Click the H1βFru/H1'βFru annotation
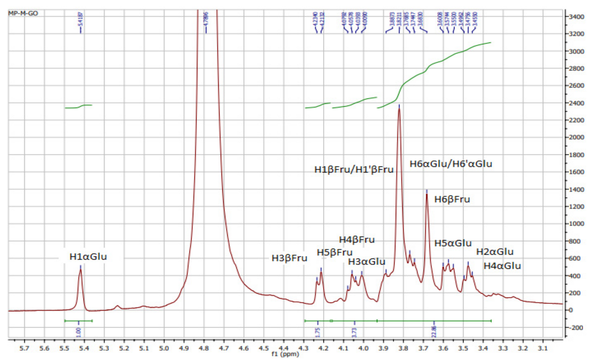 click(x=354, y=170)
